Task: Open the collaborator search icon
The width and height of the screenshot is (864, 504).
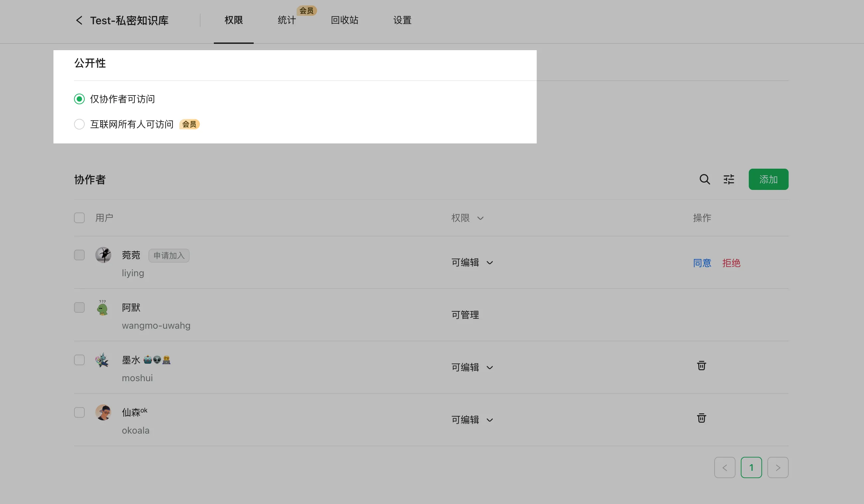Action: 705,179
